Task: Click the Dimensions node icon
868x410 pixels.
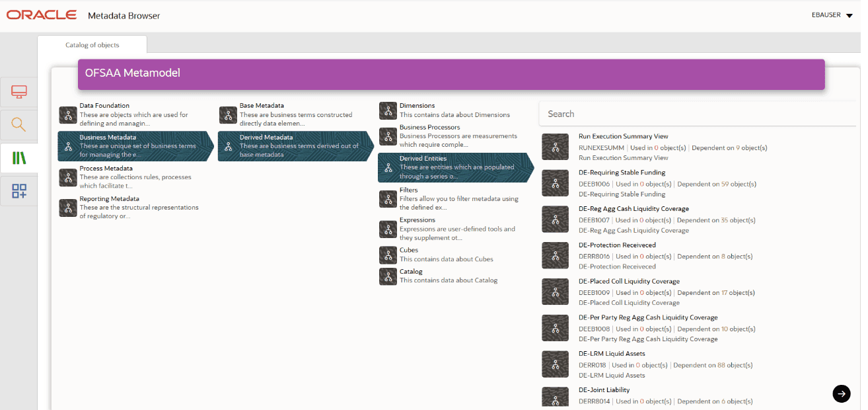Action: pyautogui.click(x=388, y=110)
